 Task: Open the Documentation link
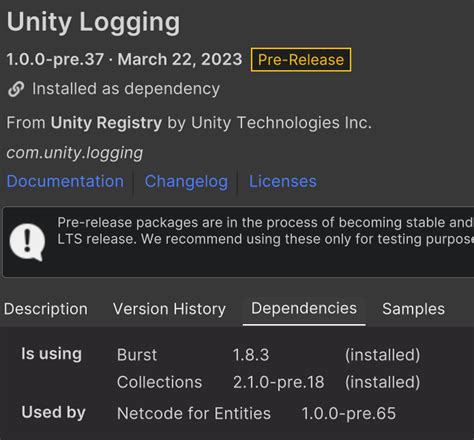click(65, 181)
